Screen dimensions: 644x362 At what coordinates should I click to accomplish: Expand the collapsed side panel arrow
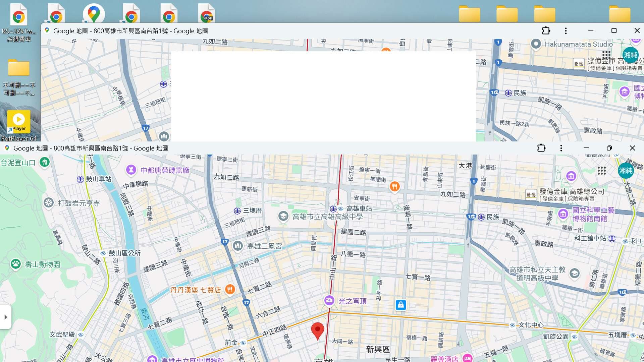tap(5, 317)
